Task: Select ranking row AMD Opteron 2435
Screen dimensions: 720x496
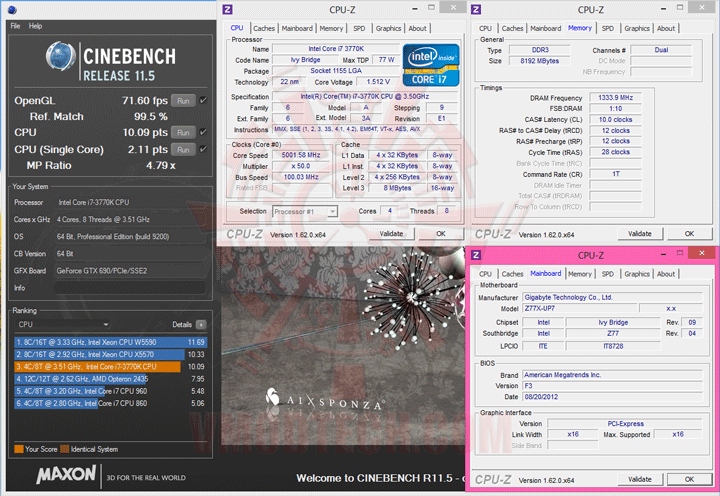Action: [111, 379]
